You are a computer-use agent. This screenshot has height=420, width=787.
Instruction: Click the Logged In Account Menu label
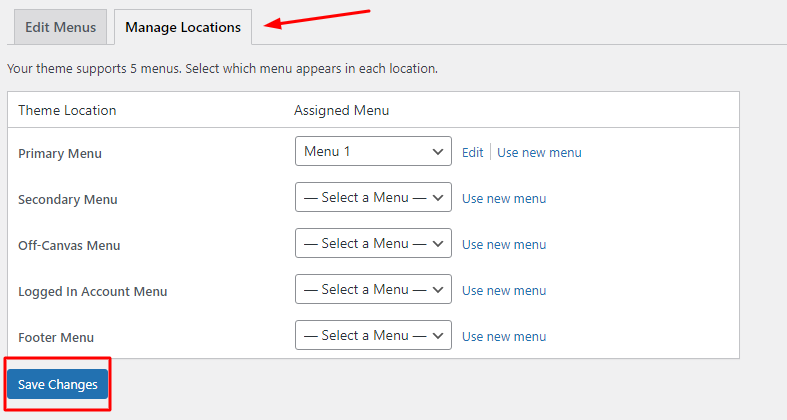point(92,292)
